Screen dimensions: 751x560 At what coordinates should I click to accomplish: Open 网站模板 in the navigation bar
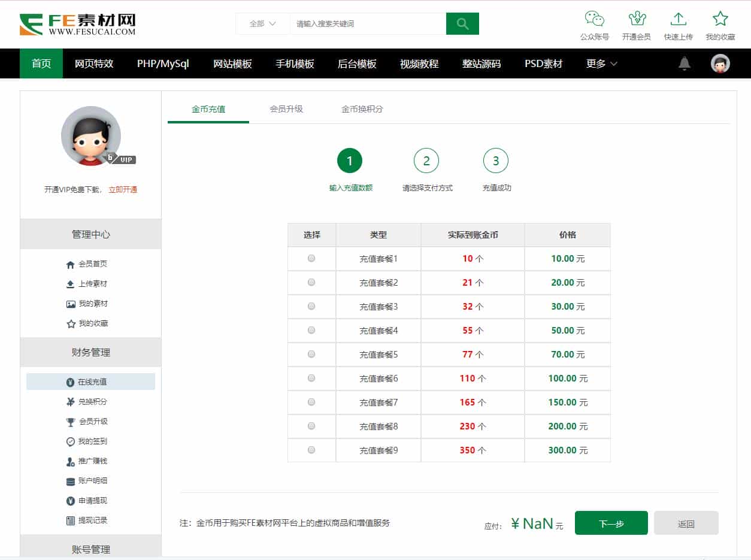232,63
